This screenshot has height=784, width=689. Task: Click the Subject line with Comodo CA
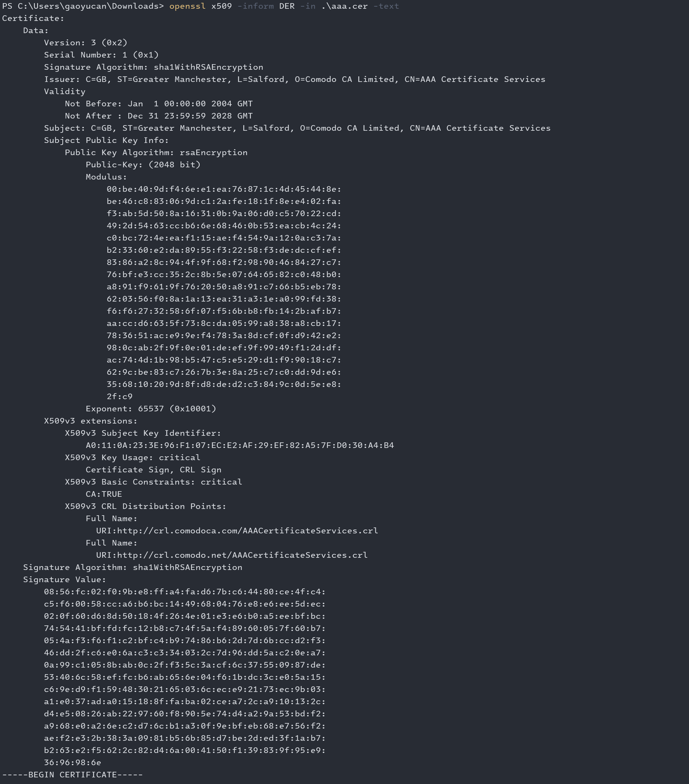[x=297, y=128]
